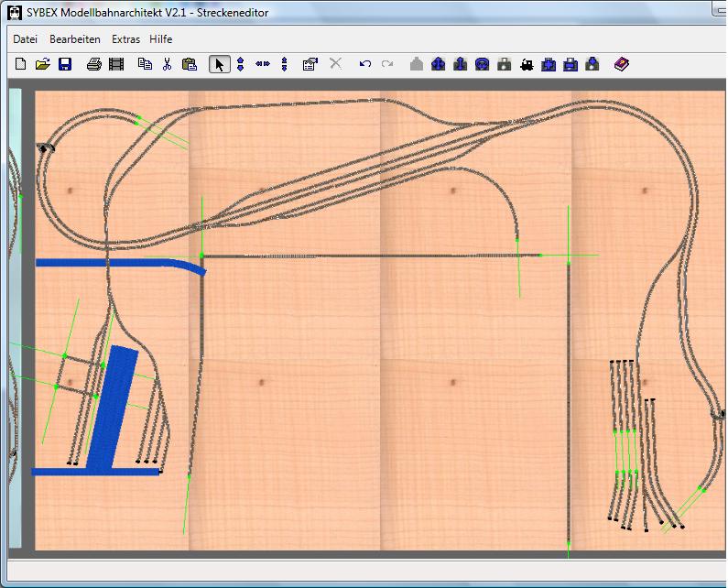The width and height of the screenshot is (728, 588).
Task: Save the layout with the floppy disk icon
Action: (x=65, y=64)
